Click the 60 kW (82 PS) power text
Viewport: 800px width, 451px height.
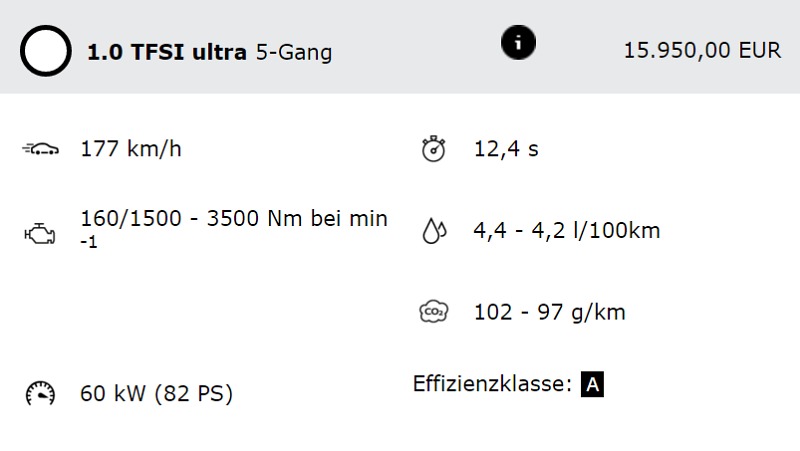157,393
